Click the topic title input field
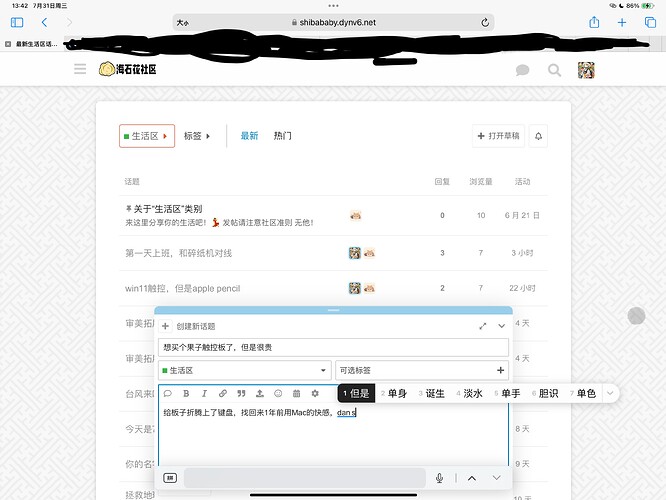The width and height of the screenshot is (666, 500). coord(333,347)
